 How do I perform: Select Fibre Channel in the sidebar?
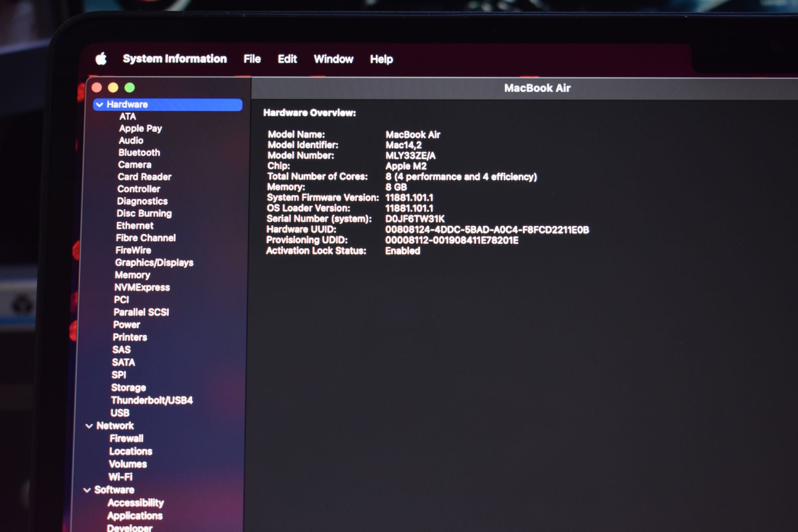coord(146,238)
